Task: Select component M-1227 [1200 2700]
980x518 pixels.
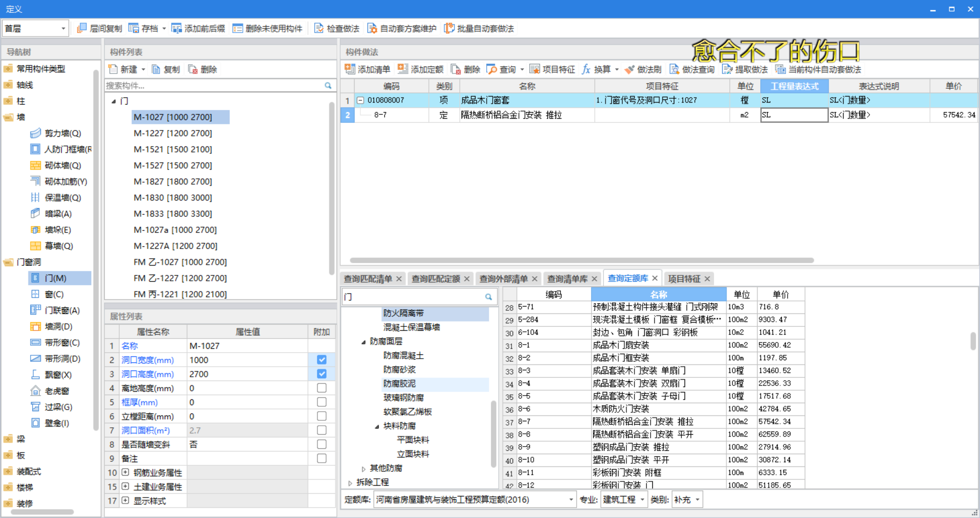Action: pos(173,133)
